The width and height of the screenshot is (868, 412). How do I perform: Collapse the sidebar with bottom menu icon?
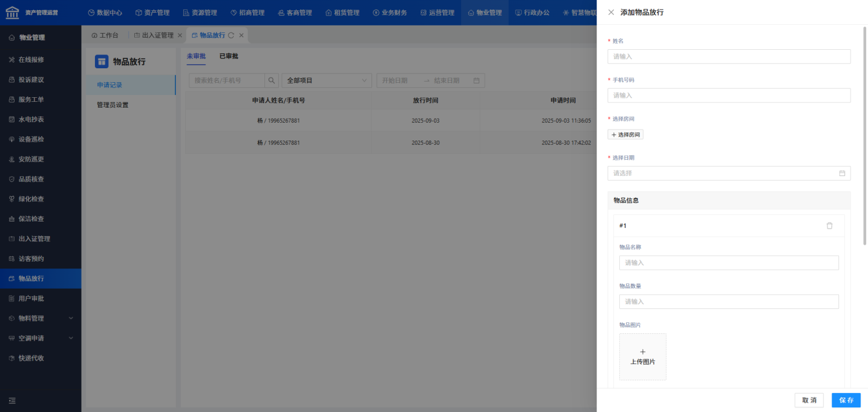pos(12,400)
